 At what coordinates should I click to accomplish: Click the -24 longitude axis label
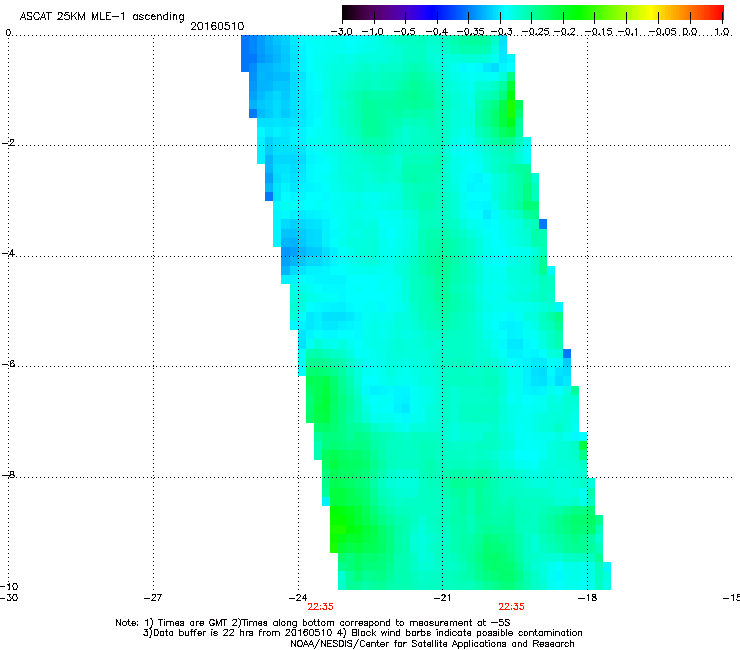[x=298, y=597]
